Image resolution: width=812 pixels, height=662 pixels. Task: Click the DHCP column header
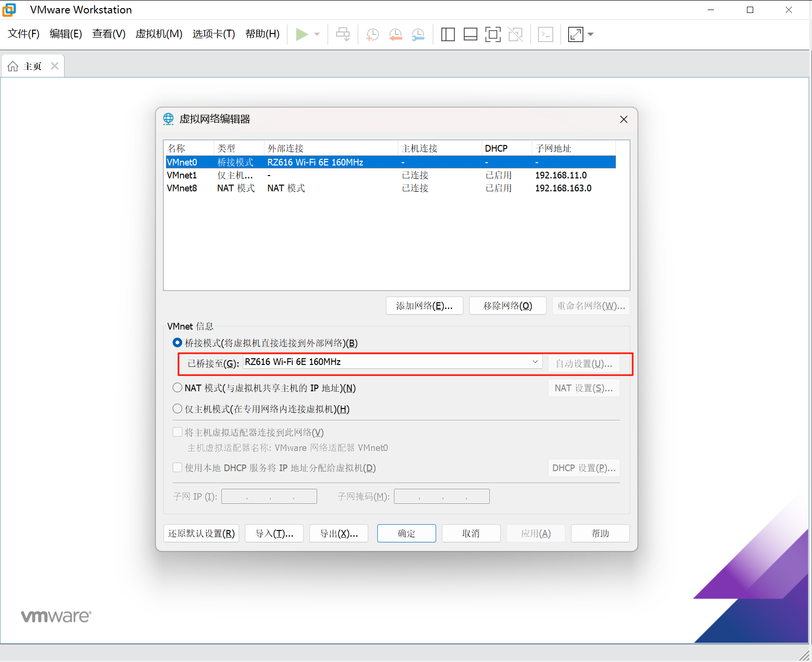(x=506, y=148)
